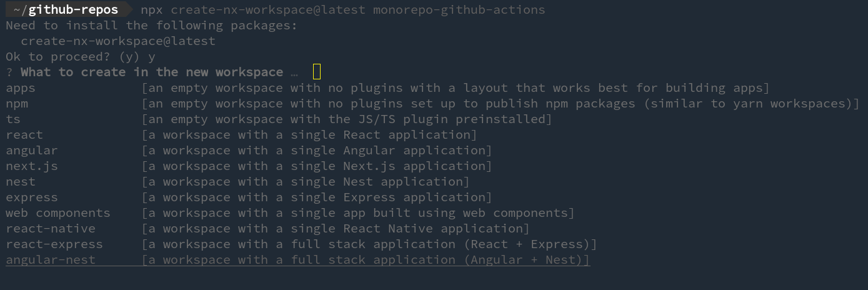The height and width of the screenshot is (290, 868).
Task: Click the single Angular application description
Action: pos(317,151)
